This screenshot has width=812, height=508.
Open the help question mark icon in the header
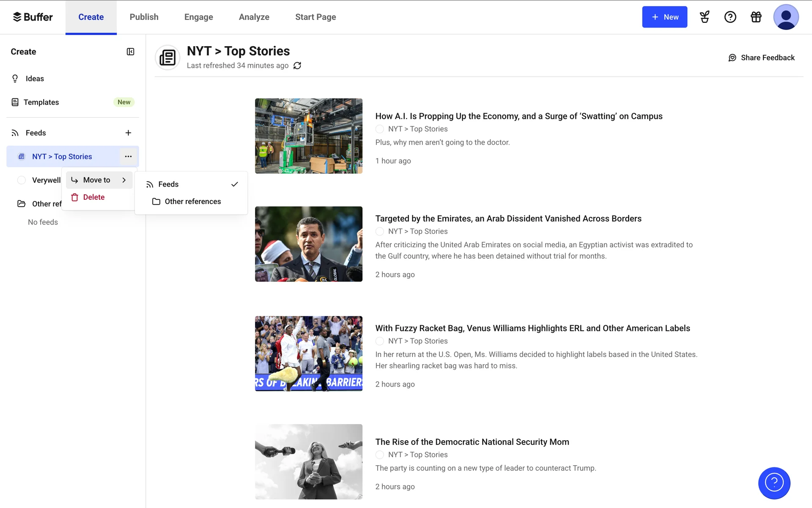click(x=730, y=17)
